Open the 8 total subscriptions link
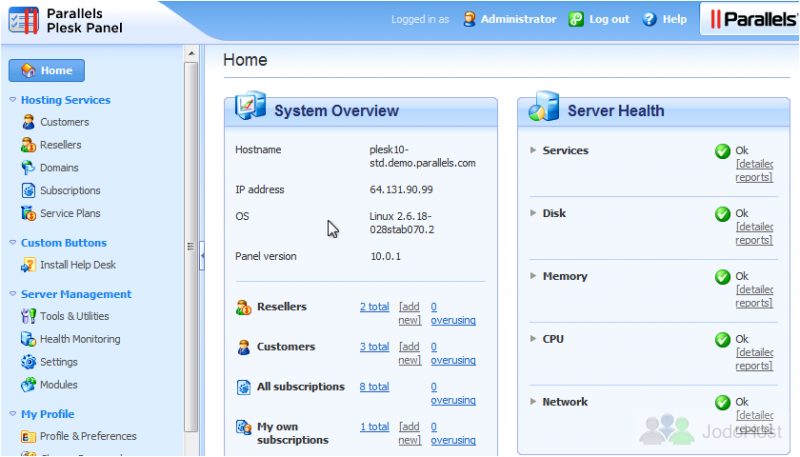 374,387
